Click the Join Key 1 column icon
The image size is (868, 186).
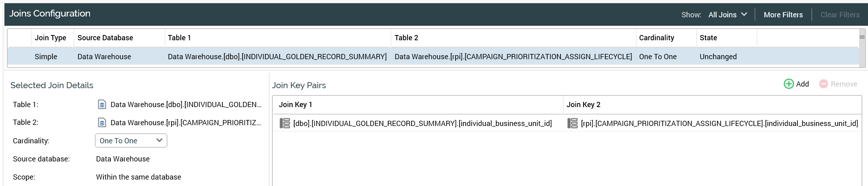click(285, 123)
